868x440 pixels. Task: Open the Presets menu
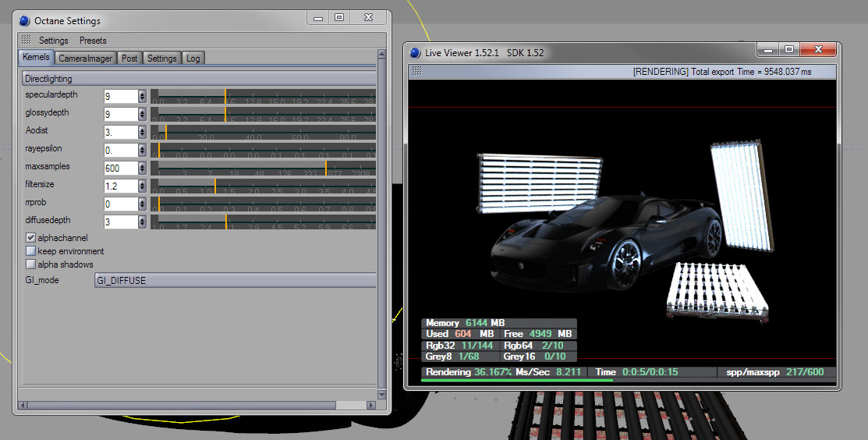tap(93, 41)
